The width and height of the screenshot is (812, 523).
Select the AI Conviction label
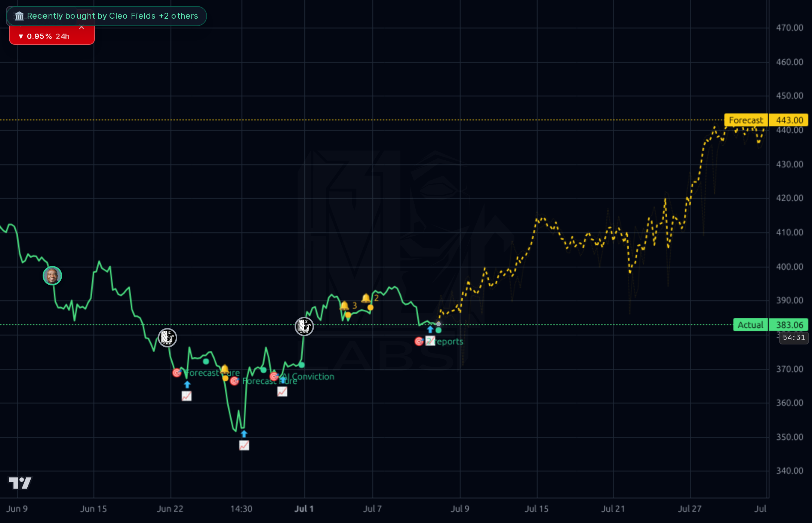pos(309,377)
